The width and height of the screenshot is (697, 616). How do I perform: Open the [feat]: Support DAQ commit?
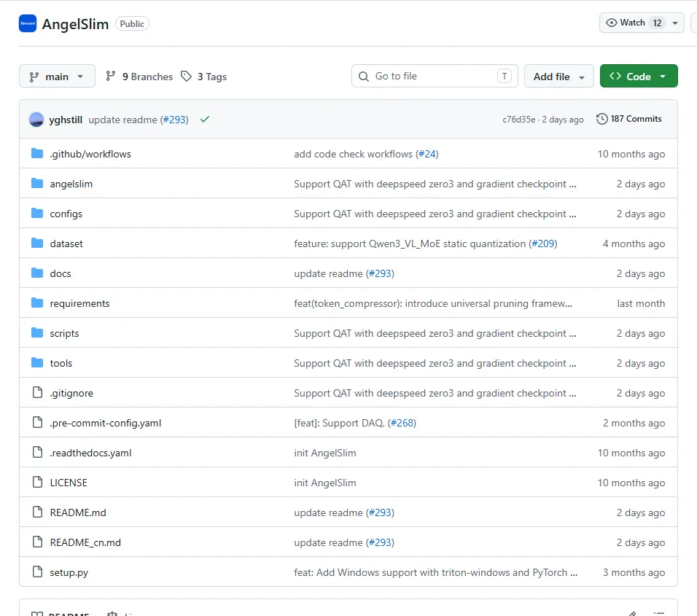pyautogui.click(x=339, y=423)
